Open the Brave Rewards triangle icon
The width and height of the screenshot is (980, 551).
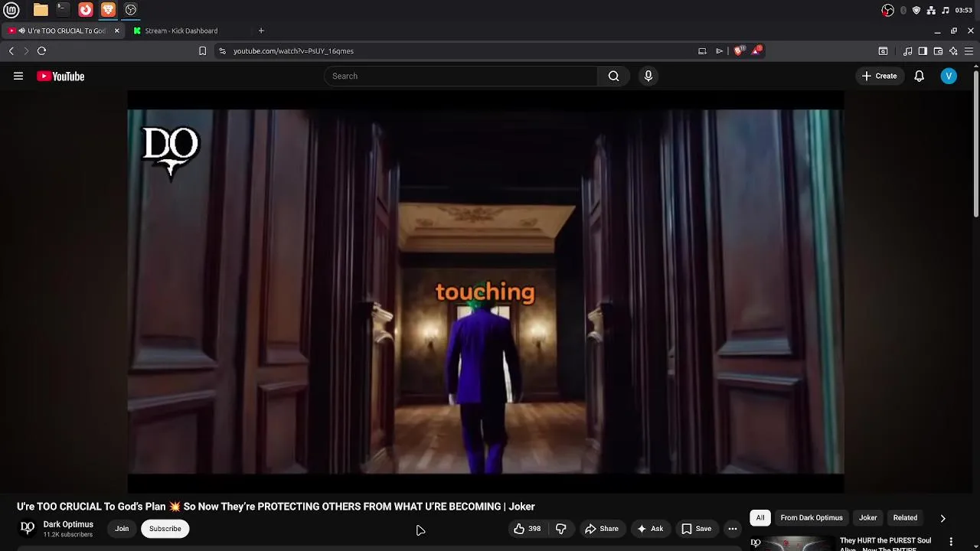coord(756,51)
